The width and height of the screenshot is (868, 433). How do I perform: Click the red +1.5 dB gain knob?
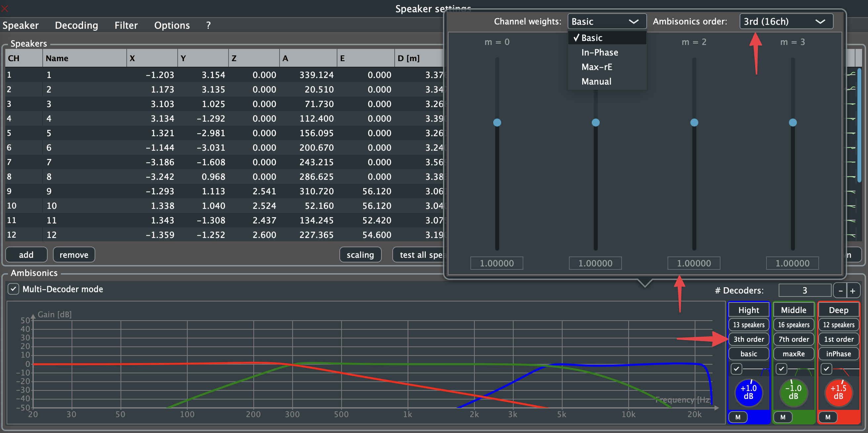point(838,392)
